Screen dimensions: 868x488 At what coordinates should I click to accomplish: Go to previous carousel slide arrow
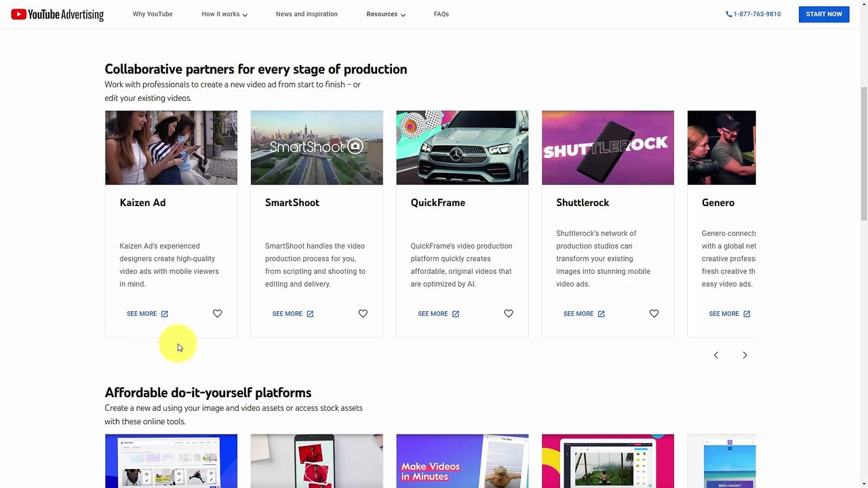pyautogui.click(x=715, y=355)
